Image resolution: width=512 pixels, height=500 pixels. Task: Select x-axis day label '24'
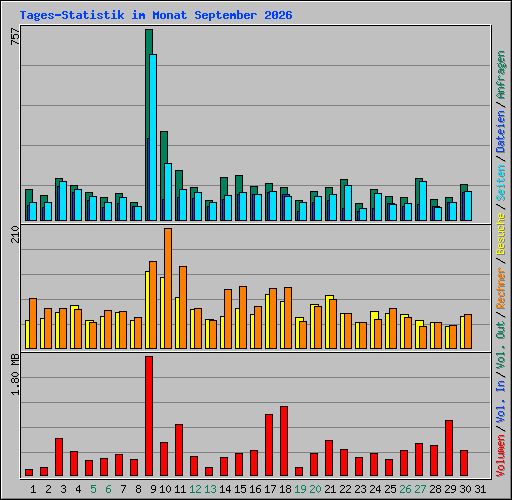pyautogui.click(x=375, y=489)
